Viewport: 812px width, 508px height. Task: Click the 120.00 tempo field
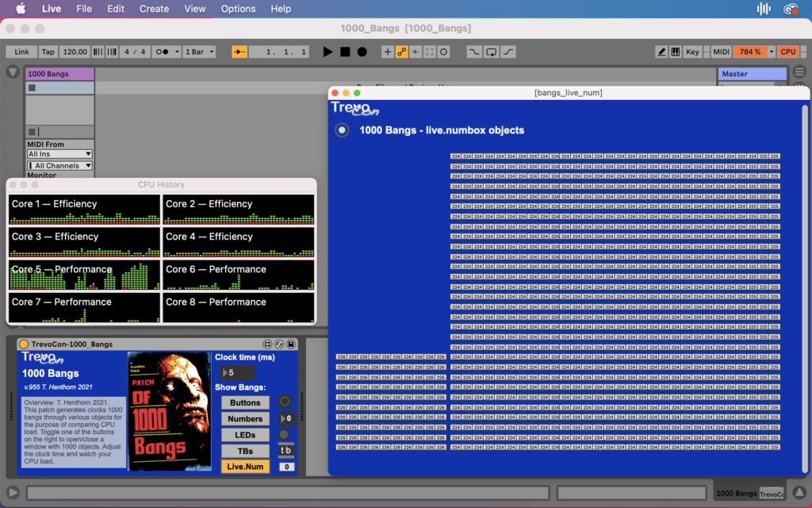tap(75, 52)
